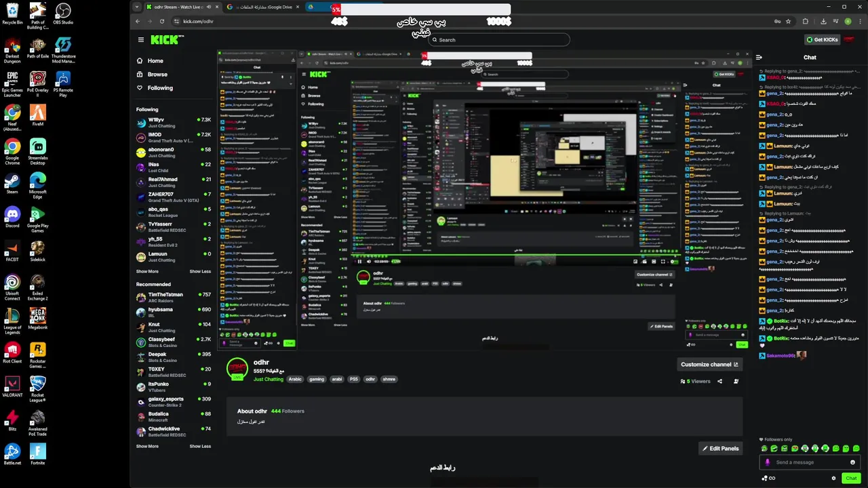The image size is (868, 488).
Task: Open abonoran0 channel in Following list
Action: pyautogui.click(x=174, y=152)
